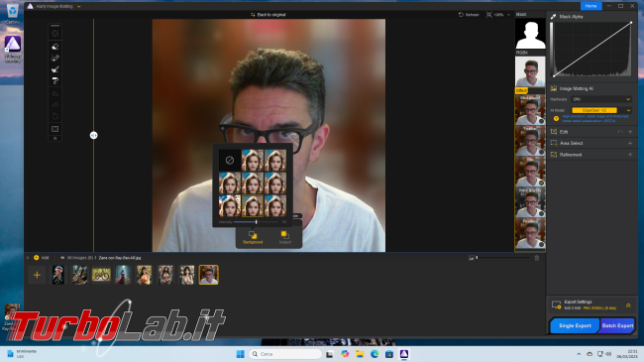This screenshot has height=362, width=644.
Task: Toggle the check circle on Black & White preview
Action: coord(541,213)
